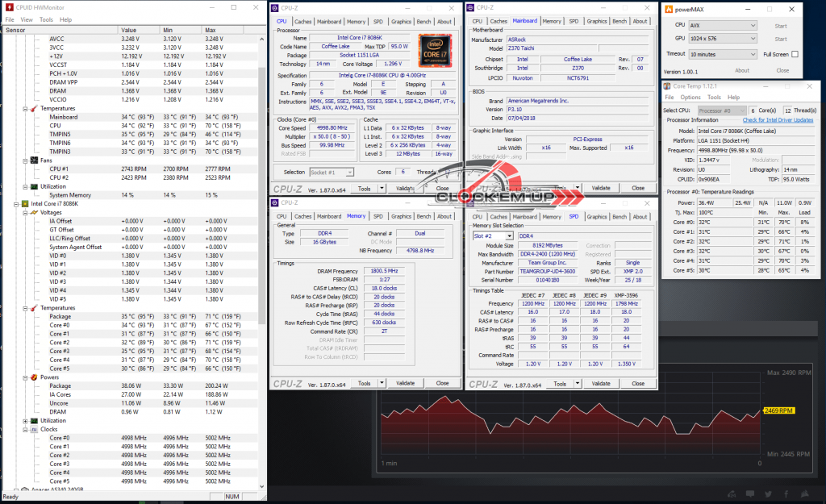Open the Help menu in Core Temp
Image resolution: width=826 pixels, height=504 pixels.
(733, 98)
